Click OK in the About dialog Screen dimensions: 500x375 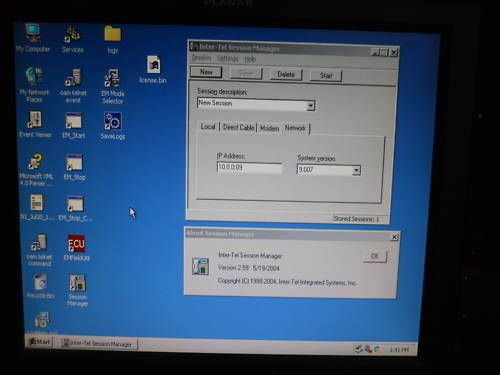click(x=375, y=256)
